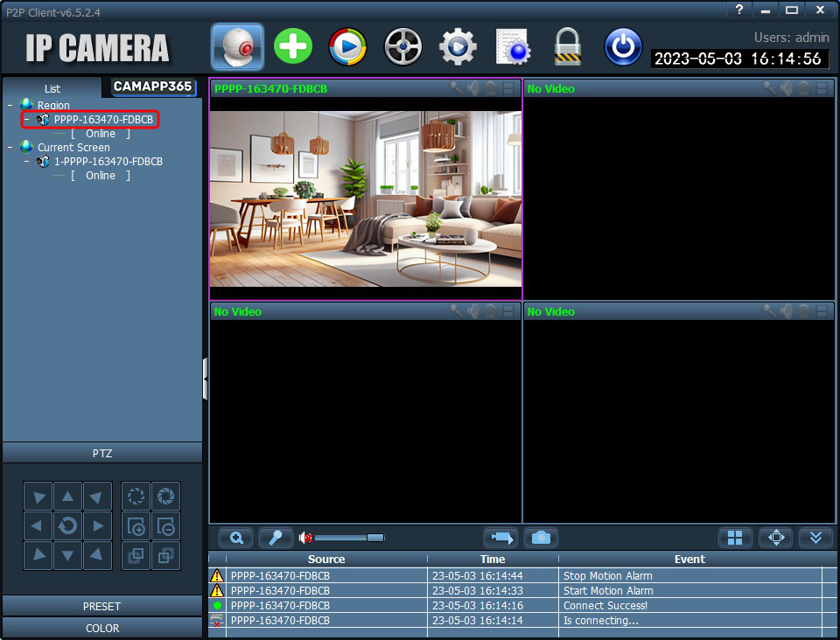Toggle microphone on PPPP-163470-FDBCB video pane
Image resolution: width=840 pixels, height=640 pixels.
pos(456,88)
